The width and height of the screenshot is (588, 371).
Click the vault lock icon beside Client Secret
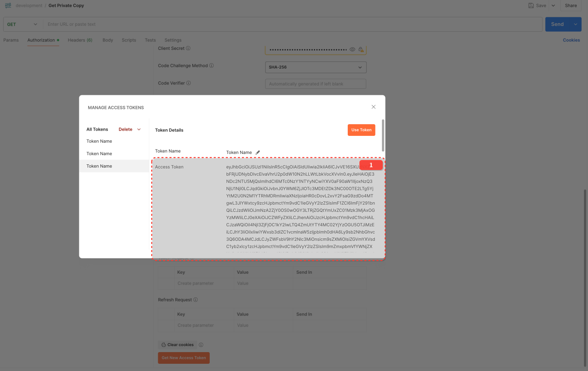coord(361,49)
